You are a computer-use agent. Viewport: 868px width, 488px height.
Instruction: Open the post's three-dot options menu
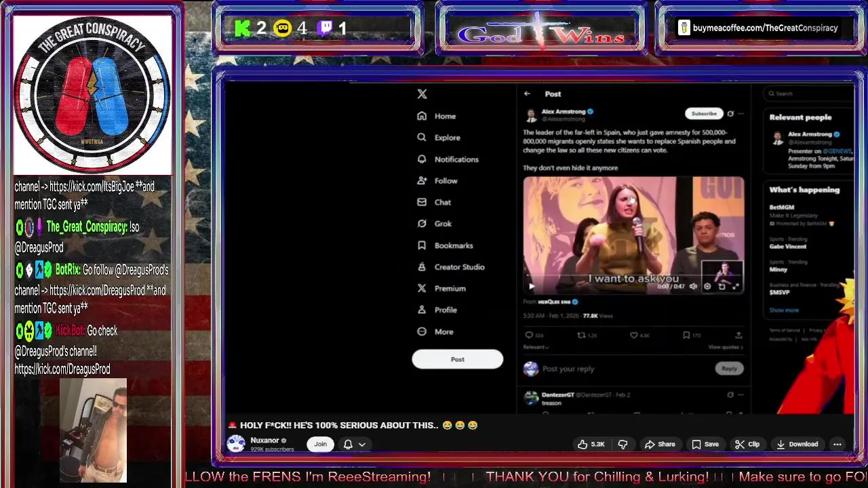coord(741,114)
